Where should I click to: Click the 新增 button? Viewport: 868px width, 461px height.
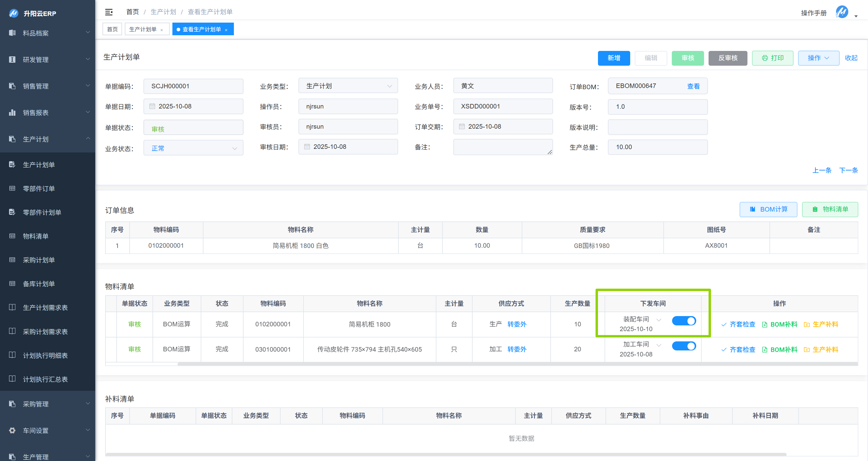[614, 58]
